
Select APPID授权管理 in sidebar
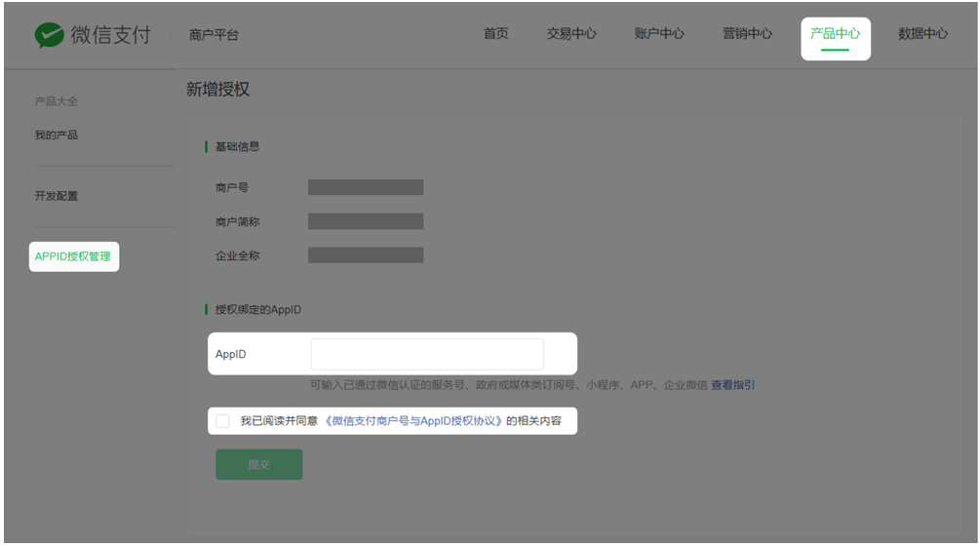74,256
